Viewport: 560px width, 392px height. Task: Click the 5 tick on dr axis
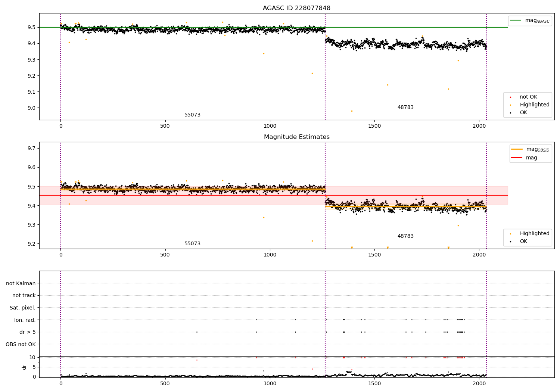34,367
